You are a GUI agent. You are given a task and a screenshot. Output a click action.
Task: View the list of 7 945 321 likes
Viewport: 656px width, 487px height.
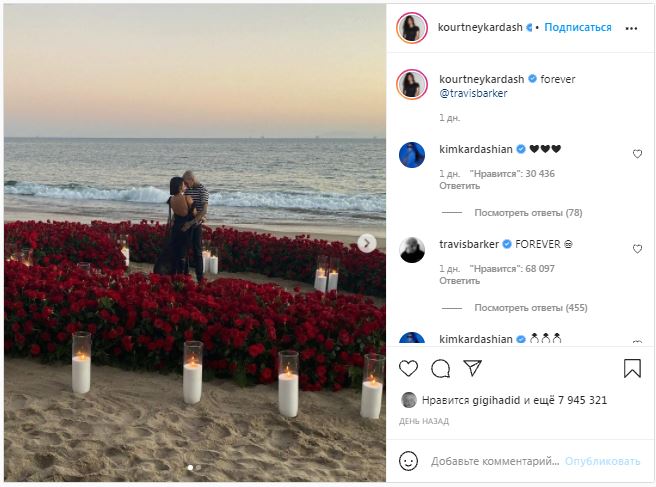click(581, 400)
